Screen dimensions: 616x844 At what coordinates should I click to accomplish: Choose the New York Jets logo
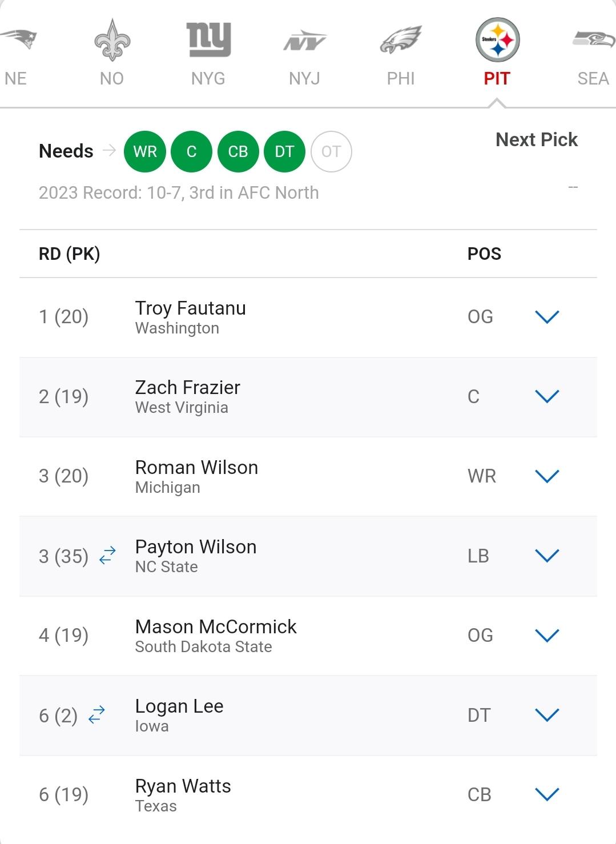(304, 41)
